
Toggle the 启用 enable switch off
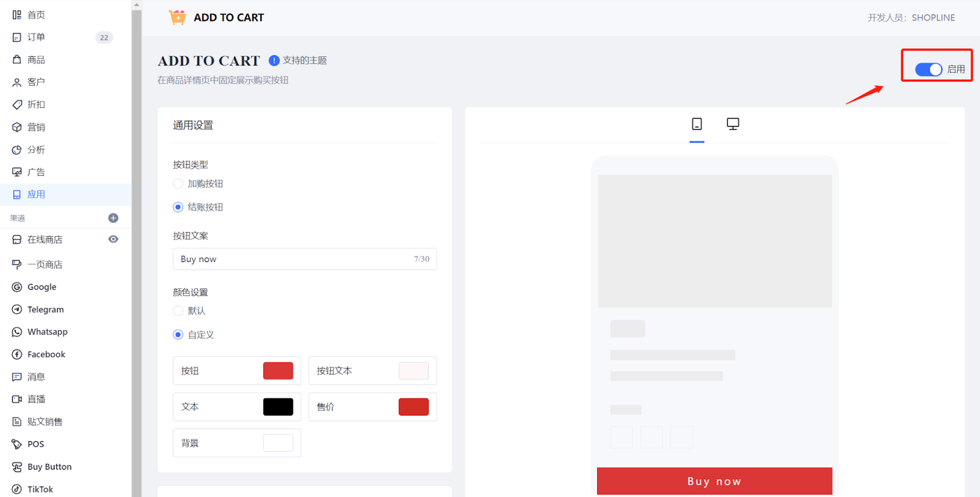click(x=928, y=70)
